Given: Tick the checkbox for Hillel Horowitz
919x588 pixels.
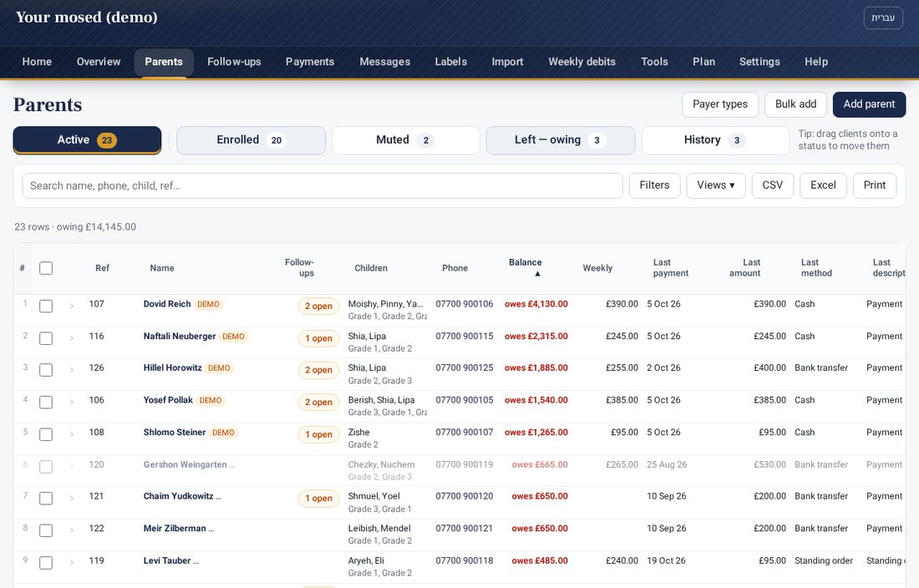Looking at the screenshot, I should pos(46,370).
